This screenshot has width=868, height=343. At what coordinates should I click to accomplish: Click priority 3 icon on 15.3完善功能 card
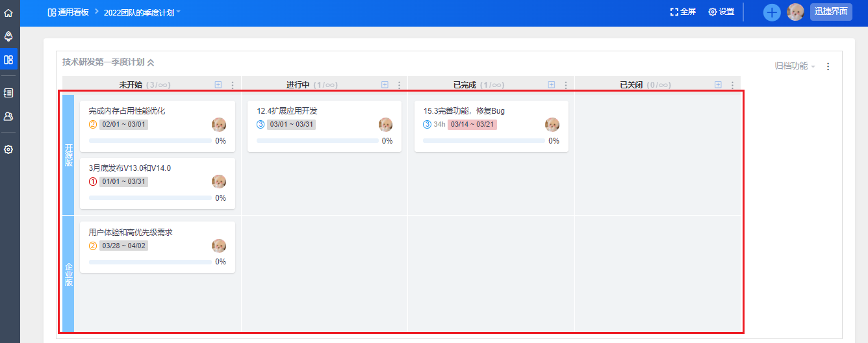click(427, 125)
